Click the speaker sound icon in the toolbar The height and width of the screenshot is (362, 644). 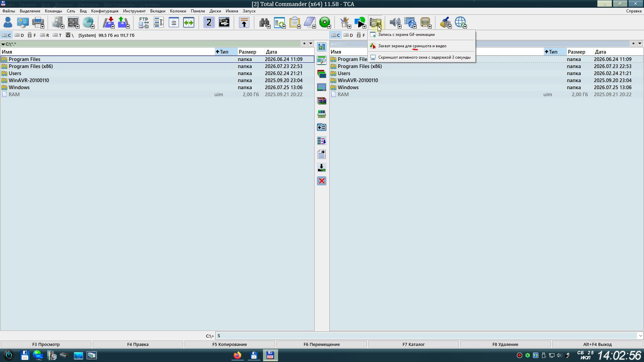pos(394,22)
